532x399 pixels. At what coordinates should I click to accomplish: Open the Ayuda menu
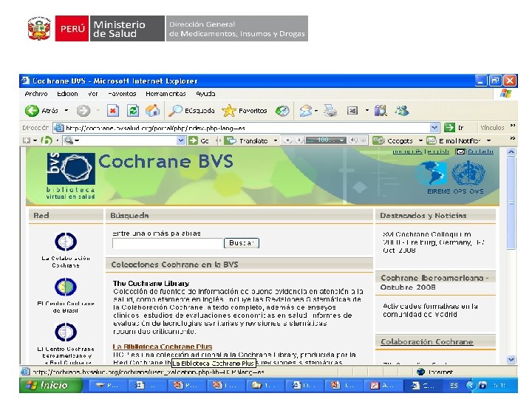point(205,94)
